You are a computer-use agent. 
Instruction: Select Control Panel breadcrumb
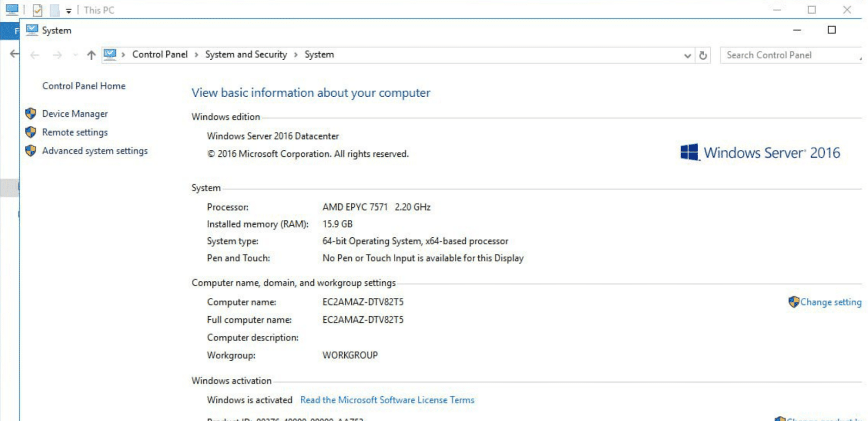(x=160, y=55)
